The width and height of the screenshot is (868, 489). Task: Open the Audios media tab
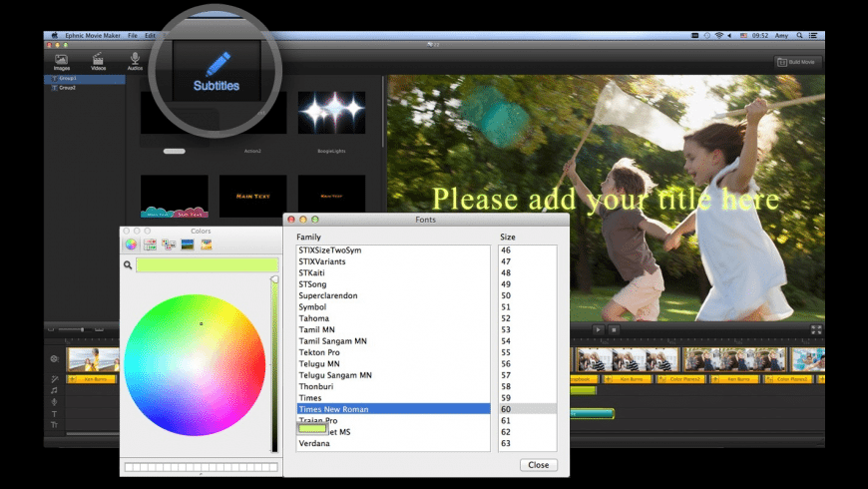[135, 62]
